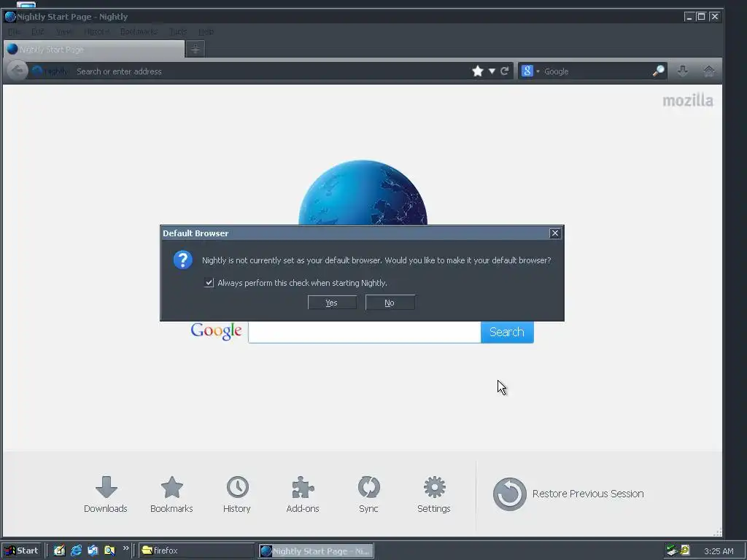Screen dimensions: 747x560
Task: Open the Help menu
Action: pos(206,31)
